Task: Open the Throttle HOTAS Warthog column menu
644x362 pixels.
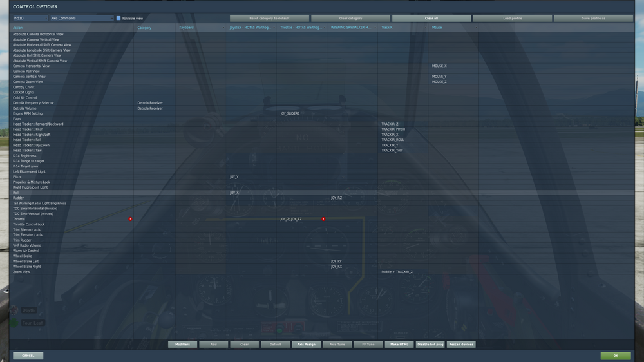Action: [325, 28]
